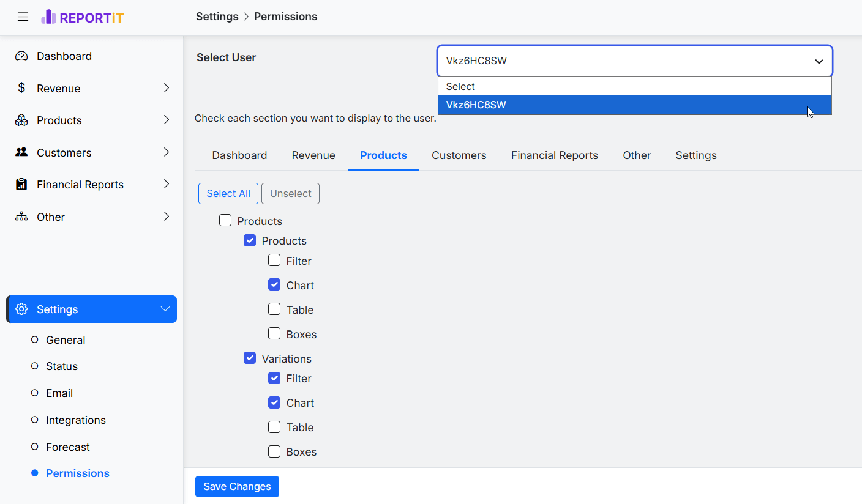Click the Select User label
This screenshot has height=504, width=862.
click(x=227, y=57)
